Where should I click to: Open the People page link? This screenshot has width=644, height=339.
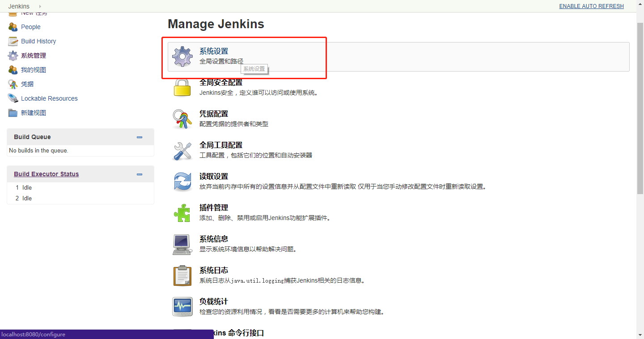click(x=31, y=27)
